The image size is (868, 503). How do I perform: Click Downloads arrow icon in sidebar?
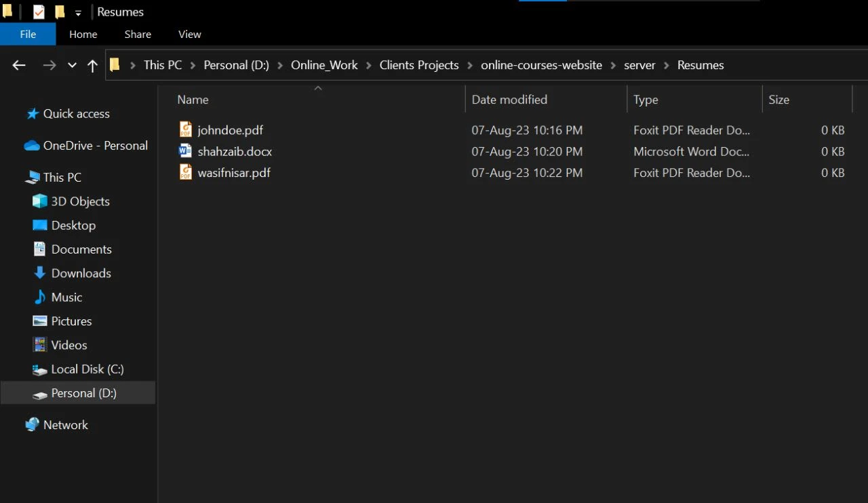[40, 273]
